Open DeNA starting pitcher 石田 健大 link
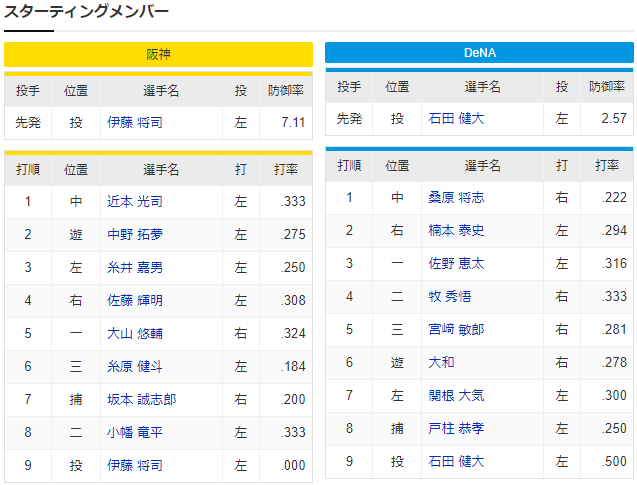 (456, 119)
